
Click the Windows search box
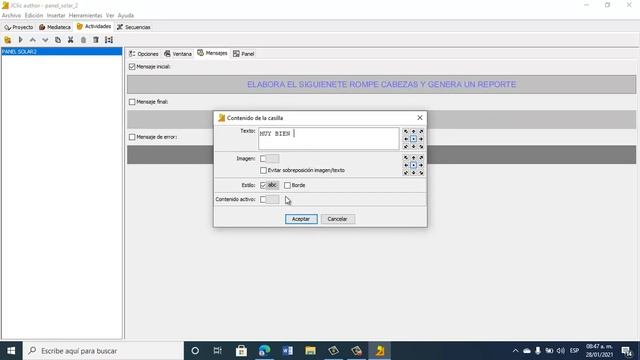(104, 351)
